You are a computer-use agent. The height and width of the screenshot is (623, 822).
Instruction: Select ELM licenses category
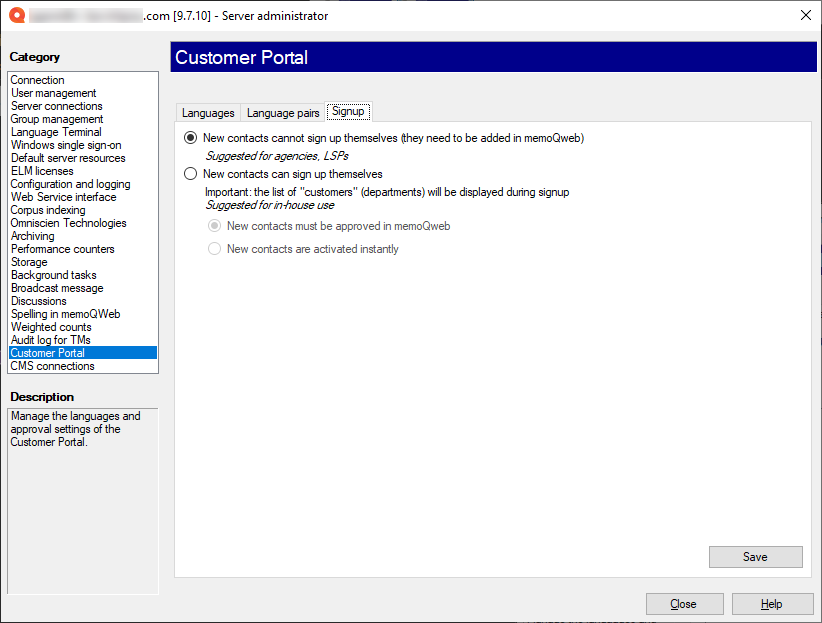click(42, 171)
